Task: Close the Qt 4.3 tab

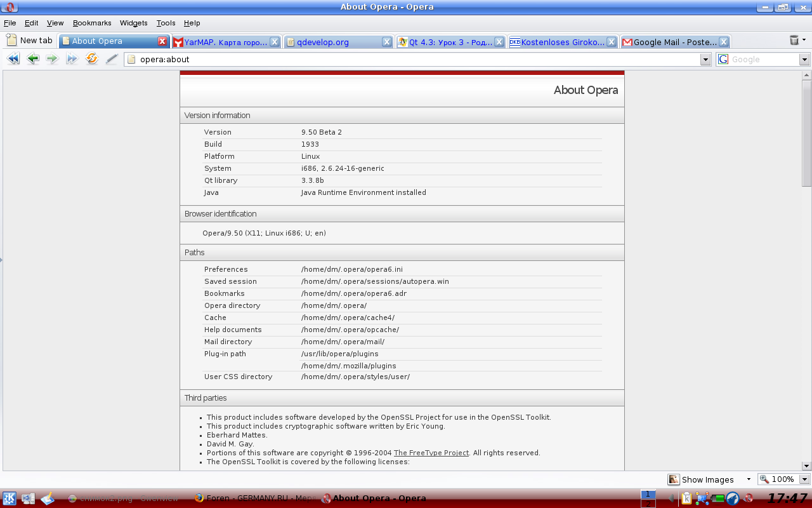Action: pos(499,42)
